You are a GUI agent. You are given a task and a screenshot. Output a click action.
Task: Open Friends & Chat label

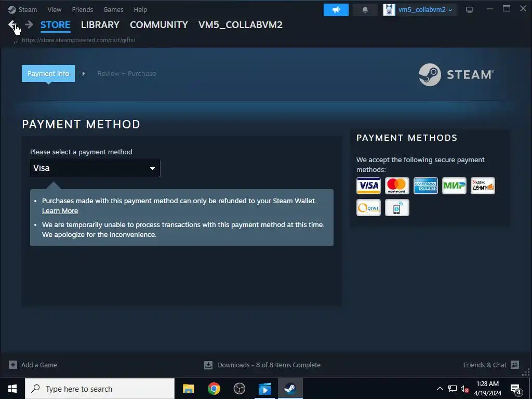click(485, 365)
